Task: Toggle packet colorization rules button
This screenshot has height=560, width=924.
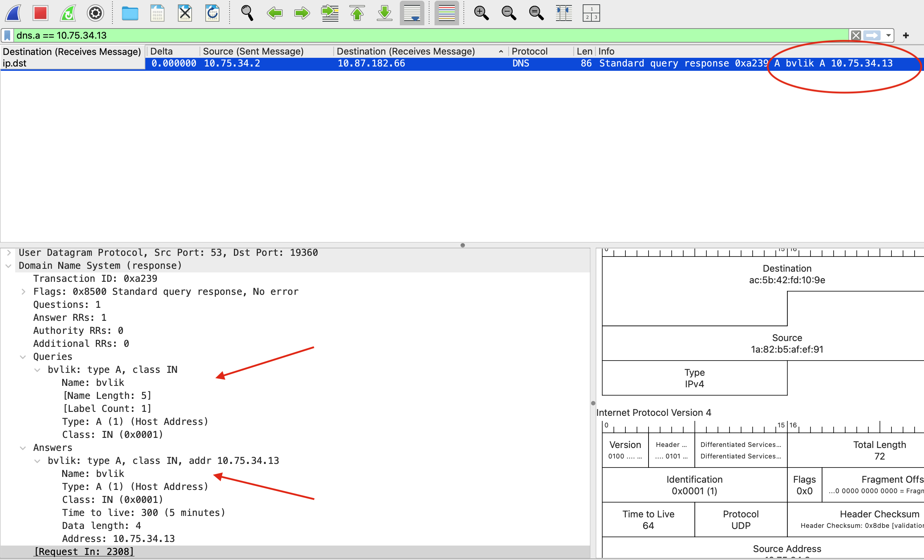Action: pos(446,13)
